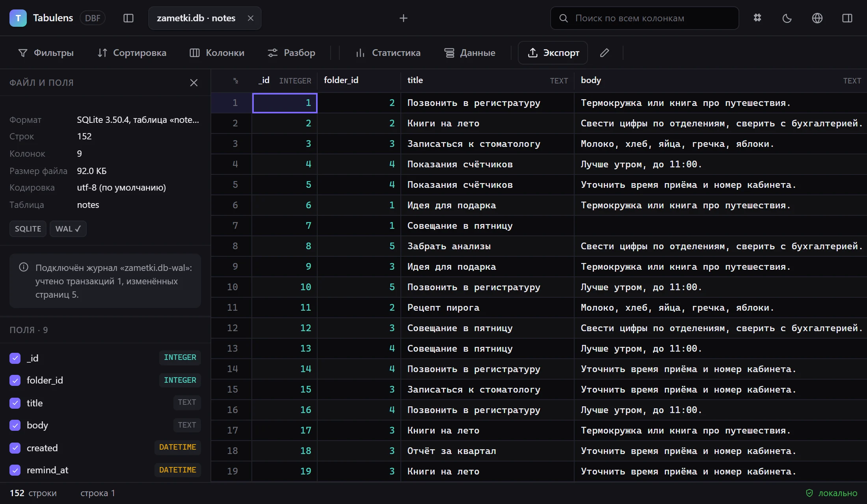Sort by the folder_id column header
The image size is (867, 504).
[359, 80]
